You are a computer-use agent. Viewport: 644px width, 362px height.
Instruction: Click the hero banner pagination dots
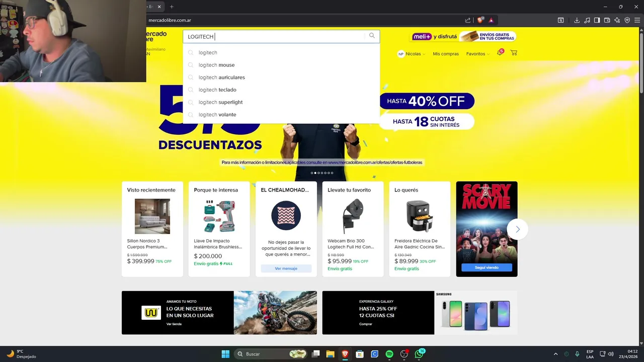click(322, 173)
